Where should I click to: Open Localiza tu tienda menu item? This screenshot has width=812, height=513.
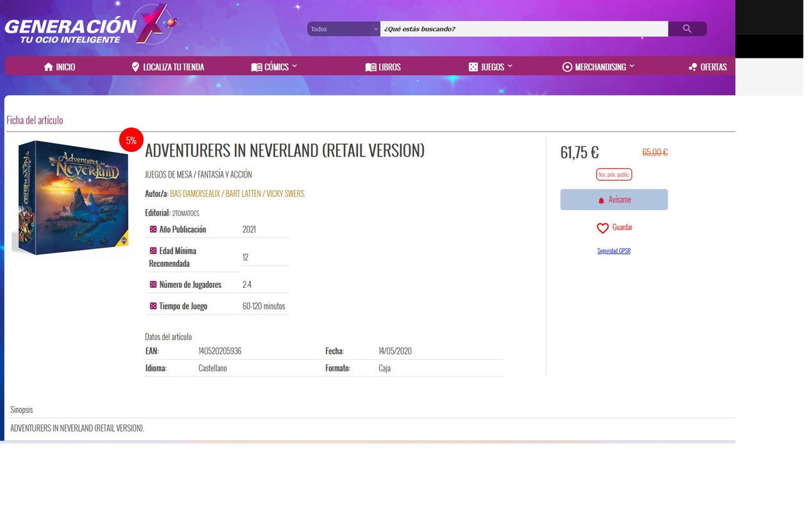(167, 67)
